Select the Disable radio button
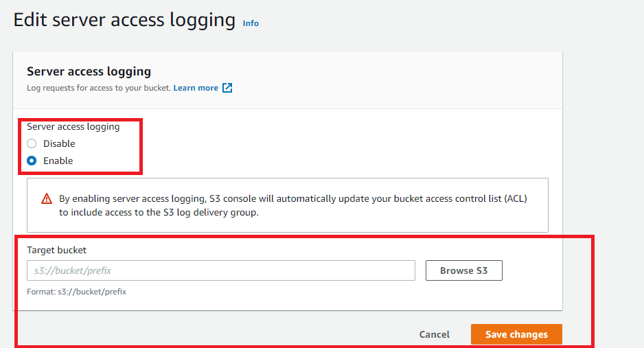Image resolution: width=644 pixels, height=348 pixels. coord(32,143)
